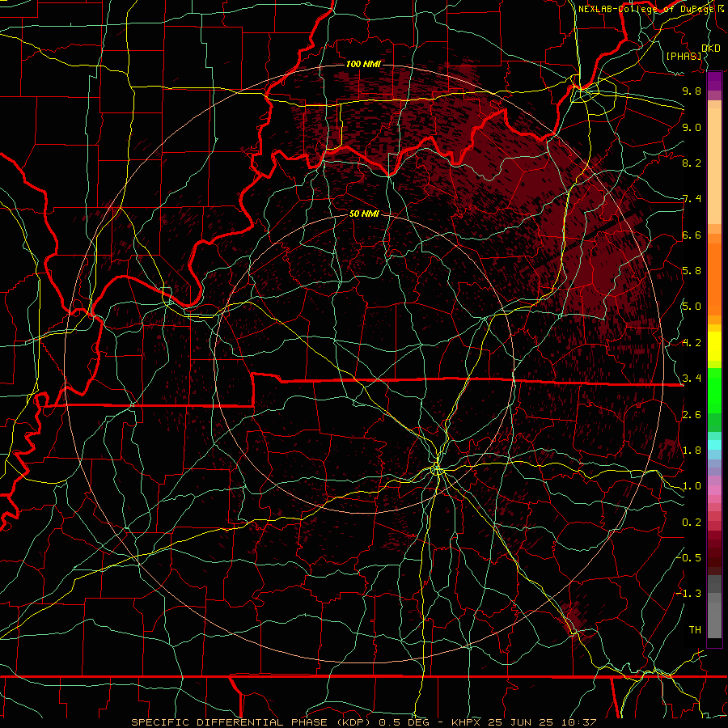This screenshot has width=728, height=728.
Task: Click the 7.4 scale label
Action: [x=692, y=199]
